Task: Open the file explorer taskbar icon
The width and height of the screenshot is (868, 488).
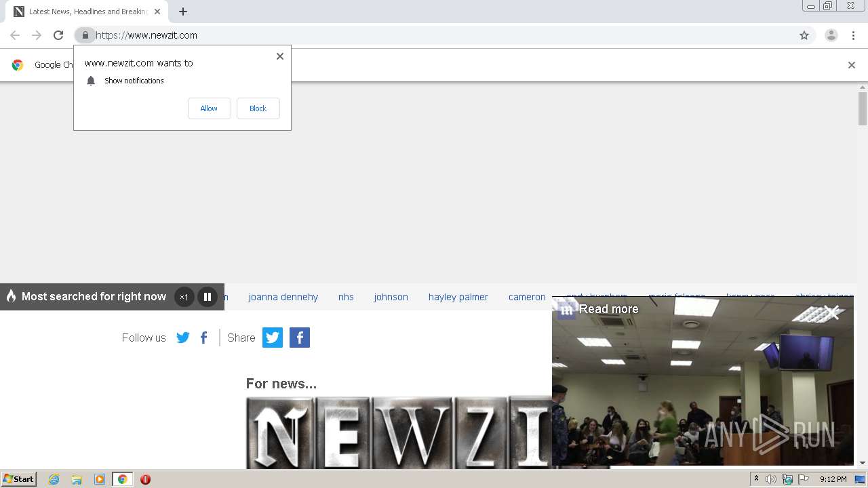Action: click(x=77, y=479)
